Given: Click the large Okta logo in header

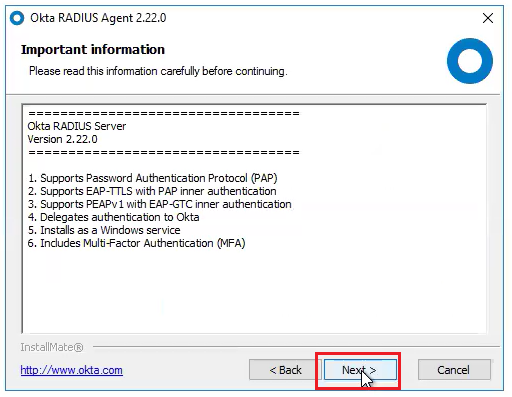Looking at the screenshot, I should 470,61.
